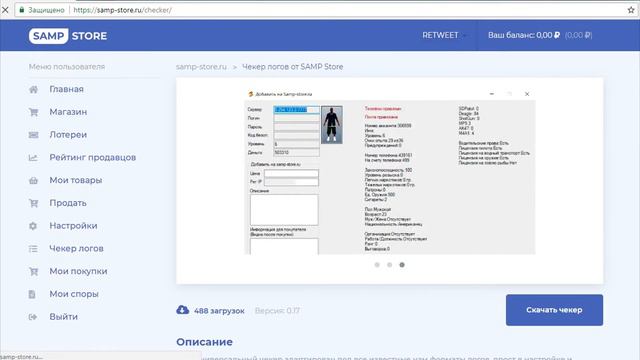Click samp-store.ru breadcrumb link

(x=201, y=67)
